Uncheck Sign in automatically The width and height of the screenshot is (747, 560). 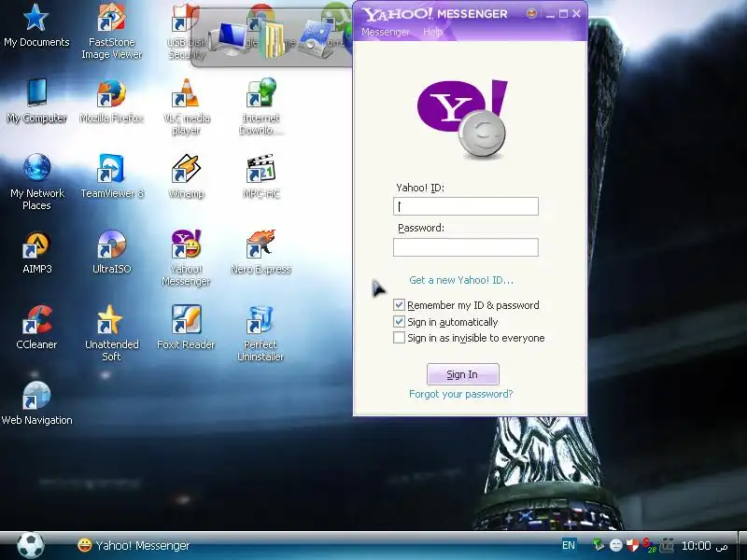coord(399,321)
